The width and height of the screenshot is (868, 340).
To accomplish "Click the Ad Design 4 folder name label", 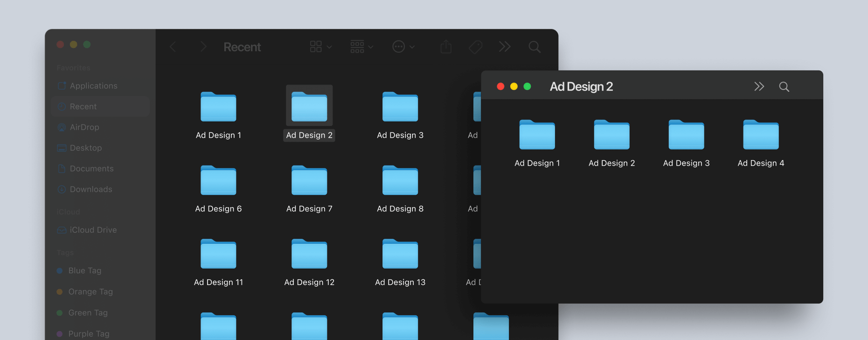I will (x=761, y=163).
